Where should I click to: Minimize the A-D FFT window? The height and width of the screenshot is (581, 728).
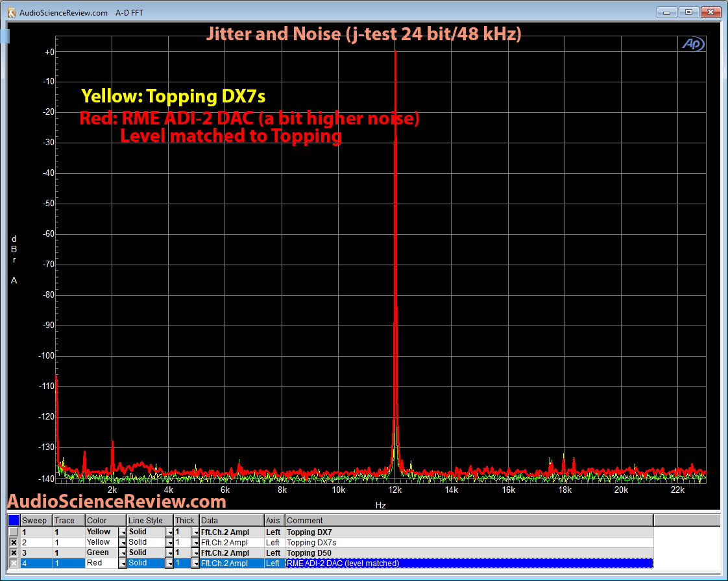[667, 12]
